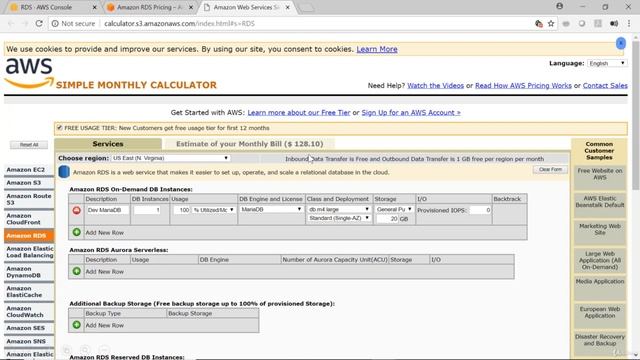The image size is (640, 360).
Task: Select Amazon S3 in the sidebar
Action: [x=29, y=183]
